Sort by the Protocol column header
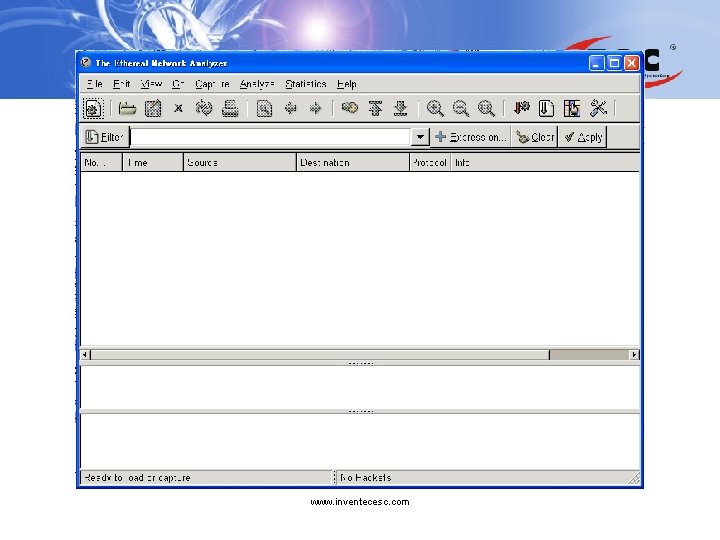 [x=430, y=163]
